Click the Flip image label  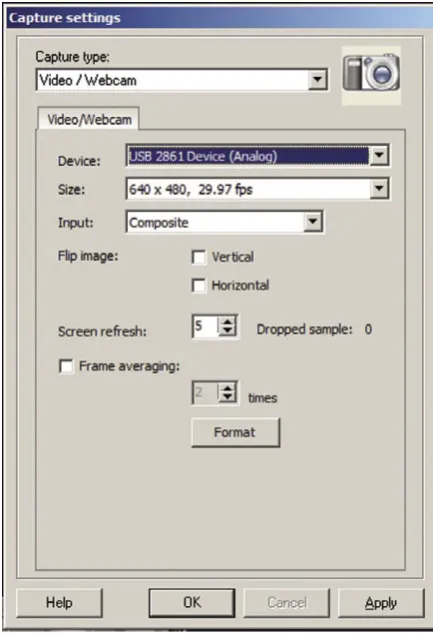click(x=88, y=256)
